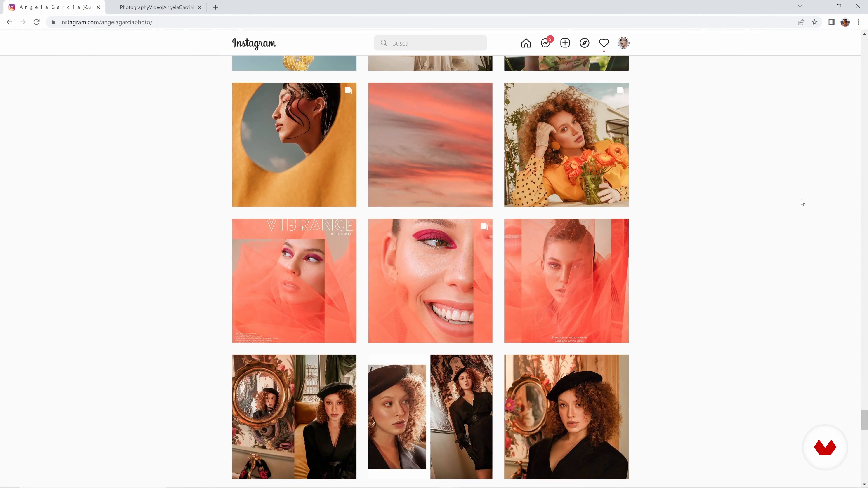Restore down the browser window
Screen dimensions: 868x488
click(x=839, y=6)
